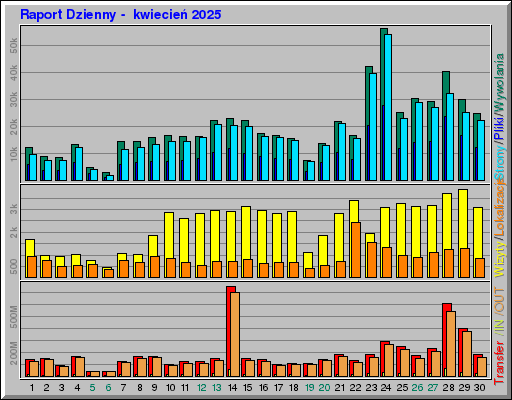Screen dimensions: 512x400
Task: Click the day label "17" on the x-axis
Action: [x=278, y=388]
